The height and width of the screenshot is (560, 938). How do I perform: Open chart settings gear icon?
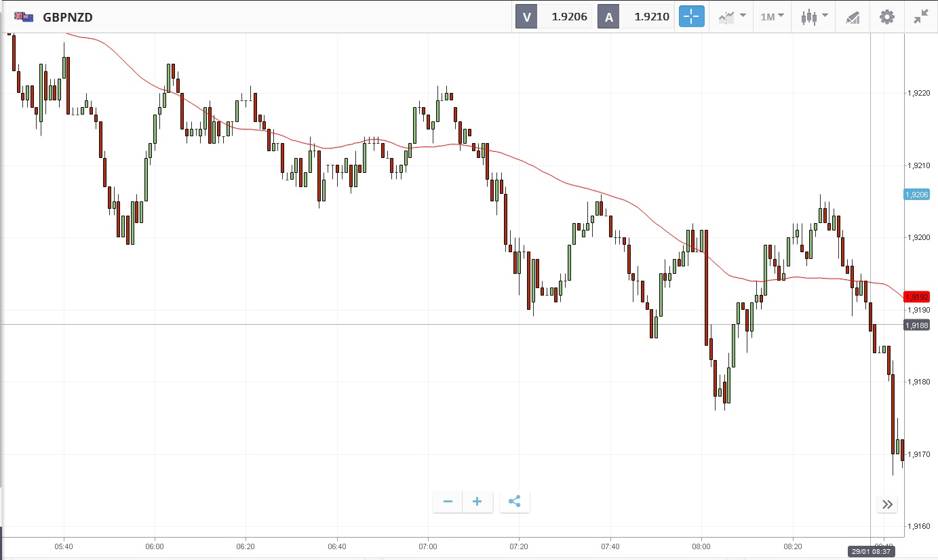(x=886, y=17)
